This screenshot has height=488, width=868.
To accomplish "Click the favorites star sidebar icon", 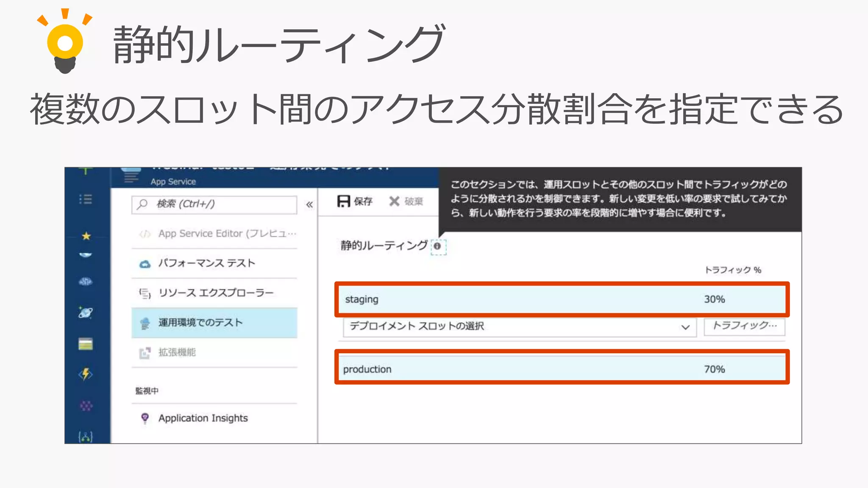I will point(86,236).
